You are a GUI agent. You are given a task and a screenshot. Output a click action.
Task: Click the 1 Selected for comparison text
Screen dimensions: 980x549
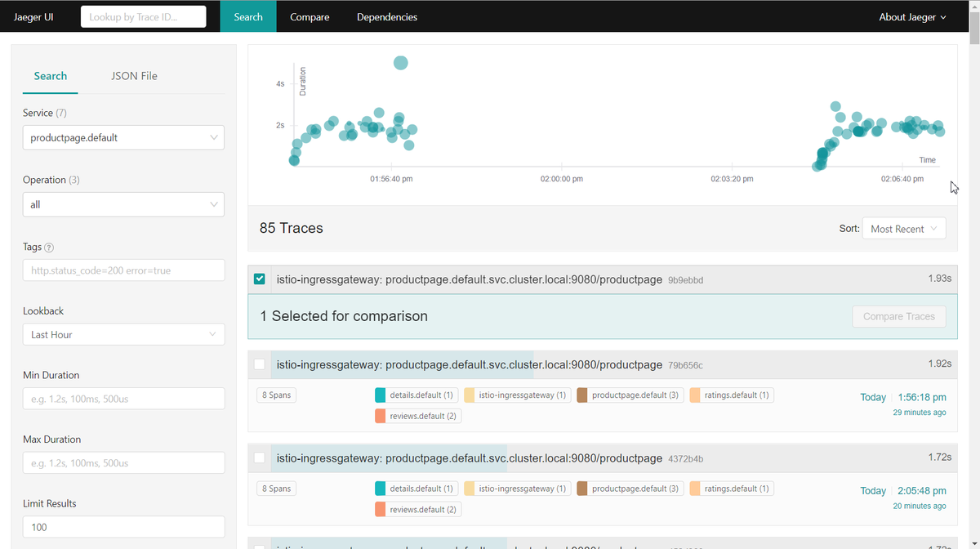tap(344, 315)
